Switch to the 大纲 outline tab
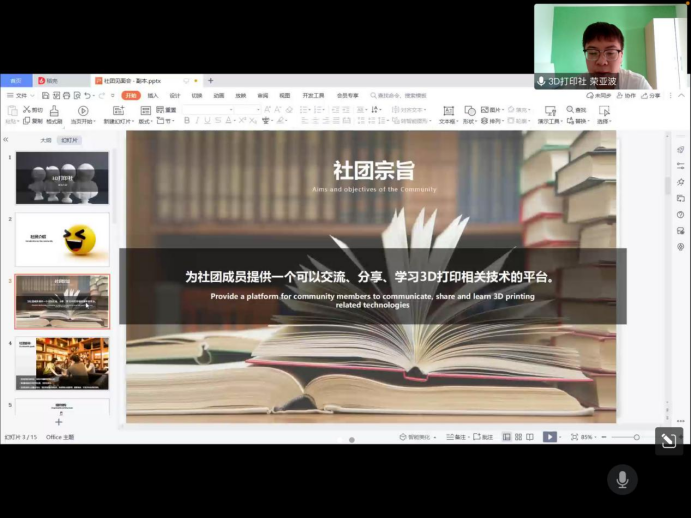The height and width of the screenshot is (519, 692). (45, 141)
